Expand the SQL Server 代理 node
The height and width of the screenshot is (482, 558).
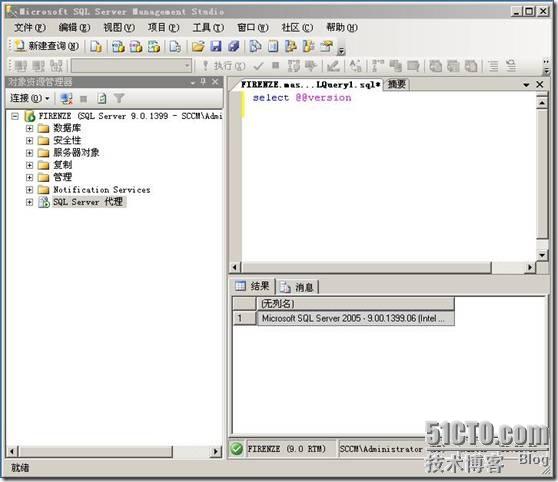click(x=30, y=202)
